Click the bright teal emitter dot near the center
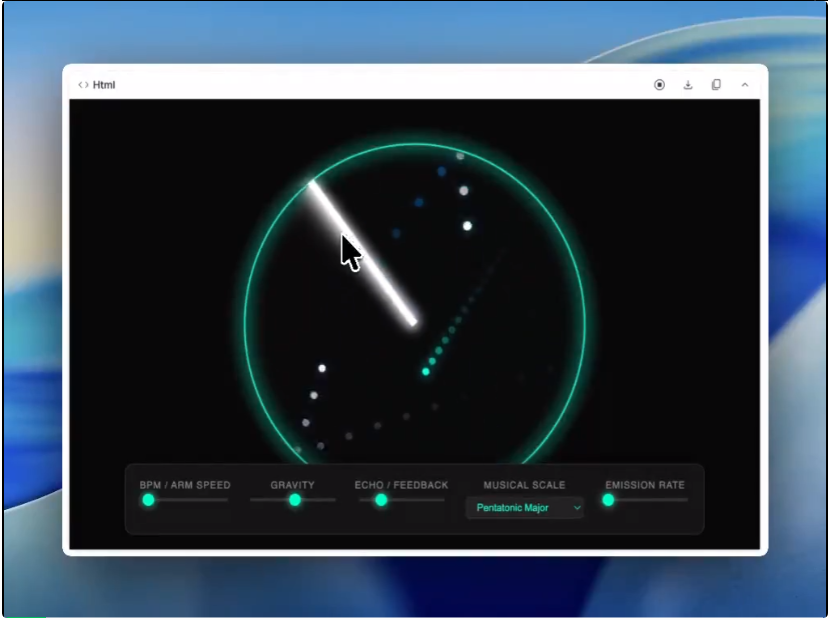The width and height of the screenshot is (830, 620). [x=426, y=371]
